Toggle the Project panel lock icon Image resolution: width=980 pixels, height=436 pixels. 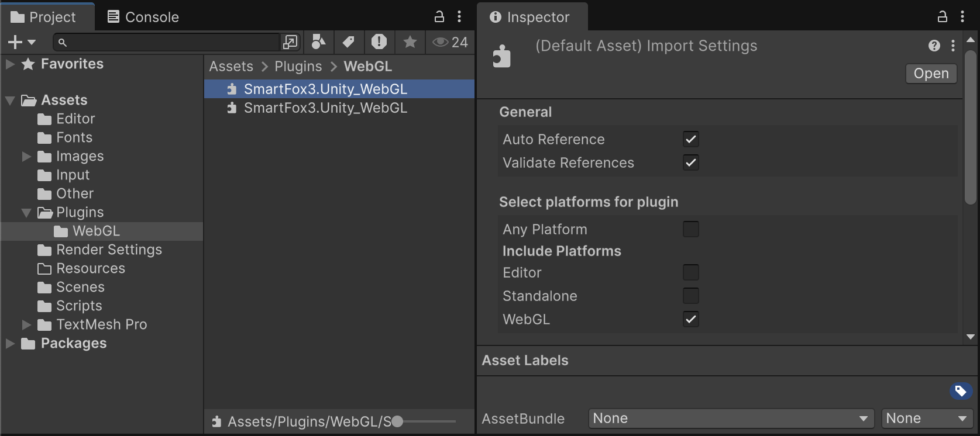439,16
